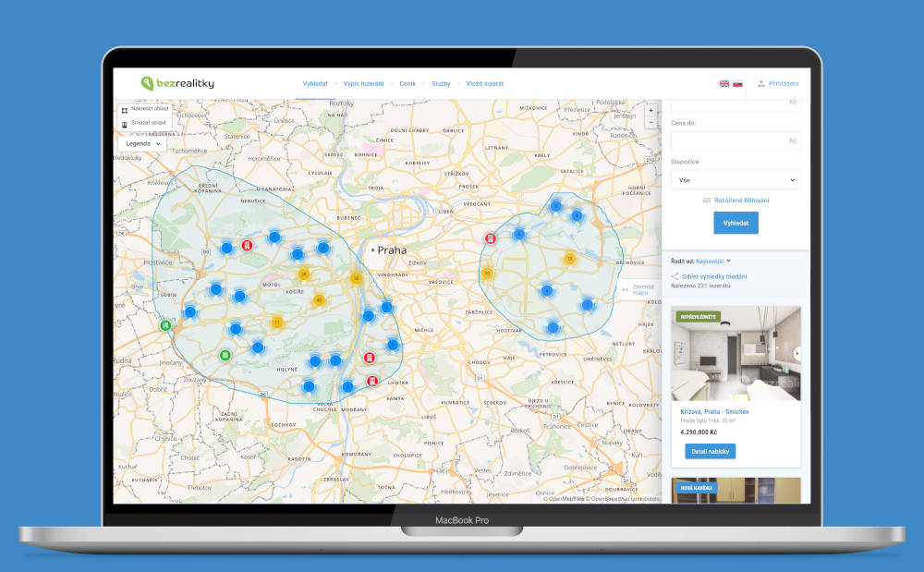The width and height of the screenshot is (924, 572).
Task: Click green house marker on western area's boundary
Action: point(165,325)
